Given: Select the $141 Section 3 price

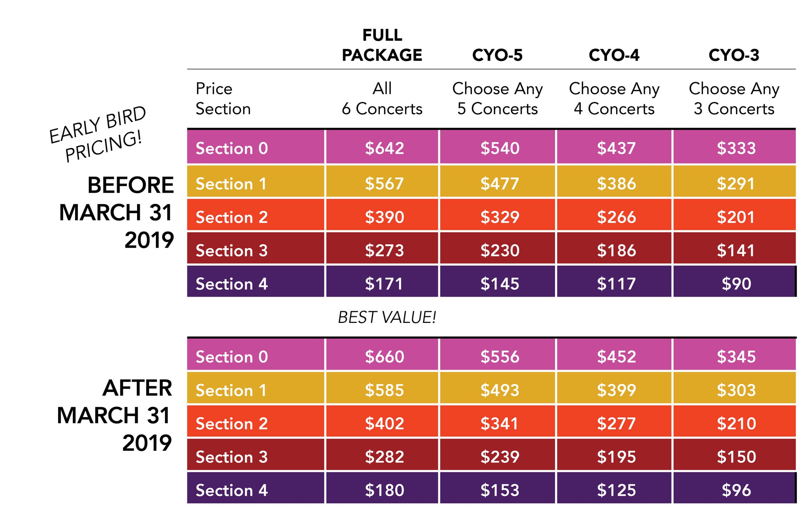Looking at the screenshot, I should pos(736,250).
